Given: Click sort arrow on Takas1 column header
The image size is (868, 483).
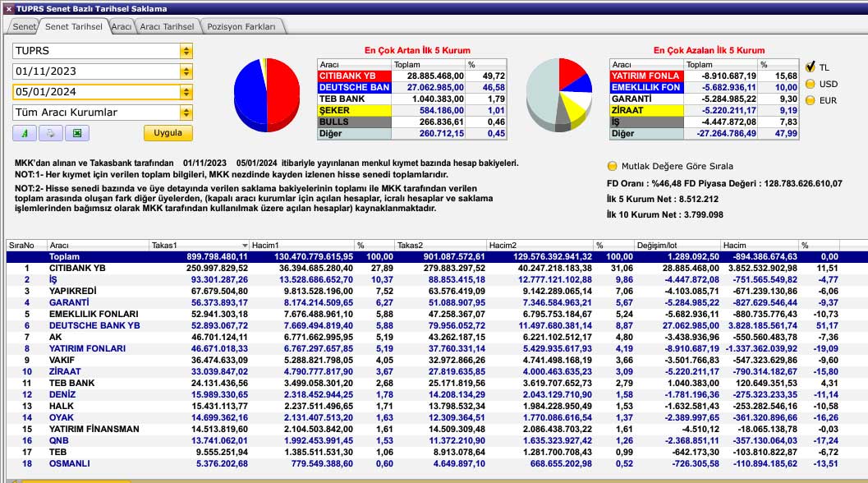Looking at the screenshot, I should point(244,246).
